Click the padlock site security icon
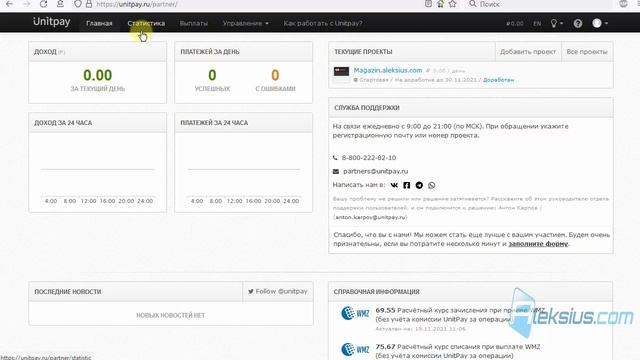The image size is (640, 360). coord(89,4)
